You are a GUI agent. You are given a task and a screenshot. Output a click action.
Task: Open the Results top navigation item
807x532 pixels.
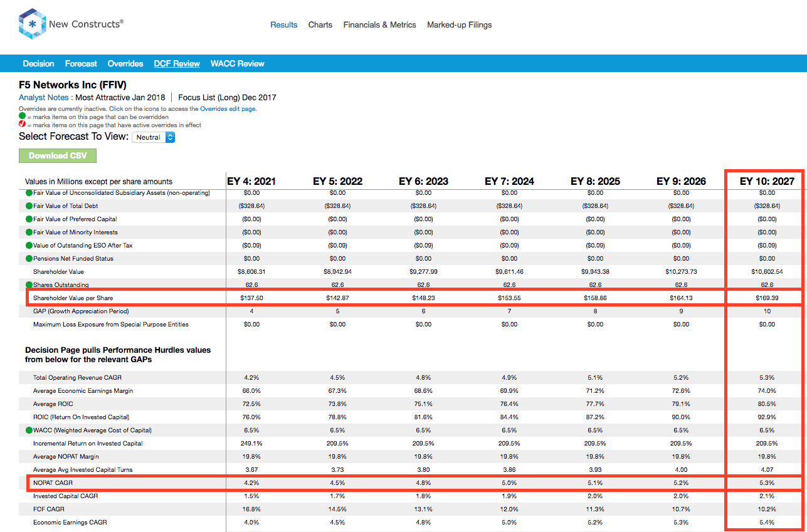(x=284, y=25)
